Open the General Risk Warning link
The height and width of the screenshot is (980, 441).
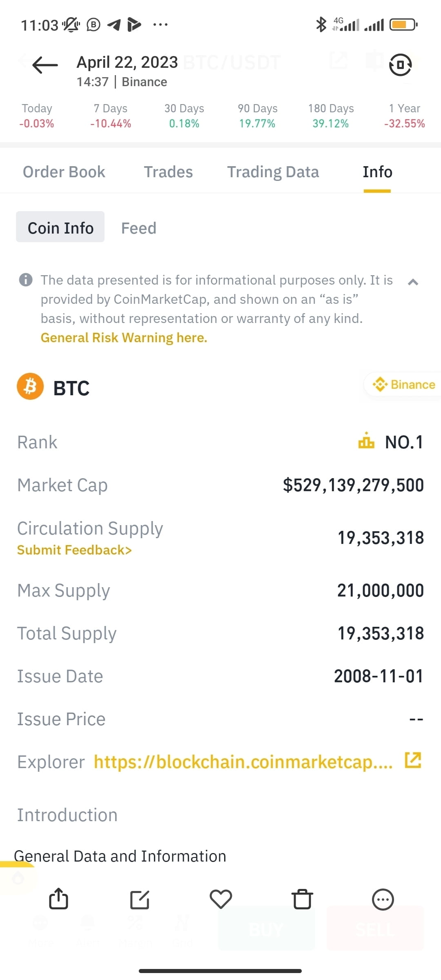tap(124, 338)
